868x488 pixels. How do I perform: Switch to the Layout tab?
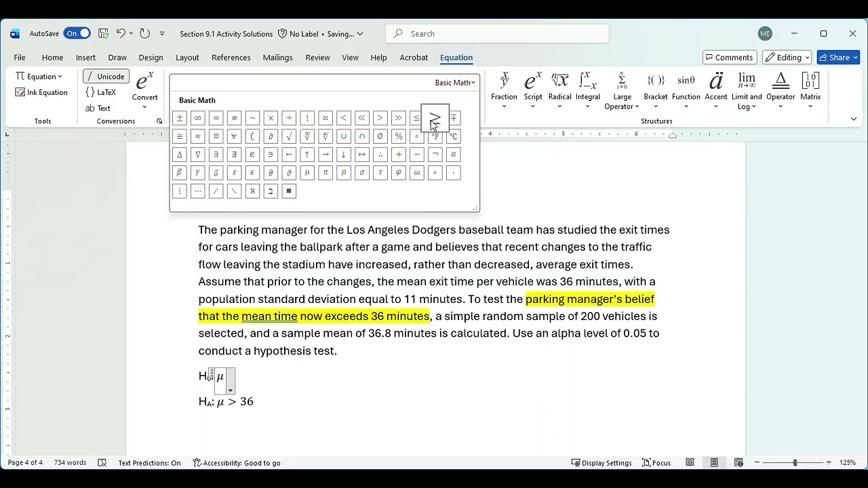coord(187,58)
